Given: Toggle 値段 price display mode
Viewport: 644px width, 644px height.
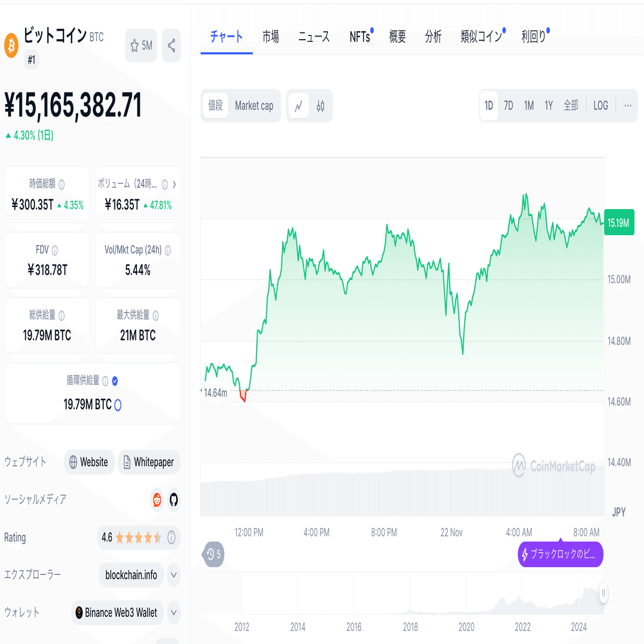Looking at the screenshot, I should click(215, 106).
